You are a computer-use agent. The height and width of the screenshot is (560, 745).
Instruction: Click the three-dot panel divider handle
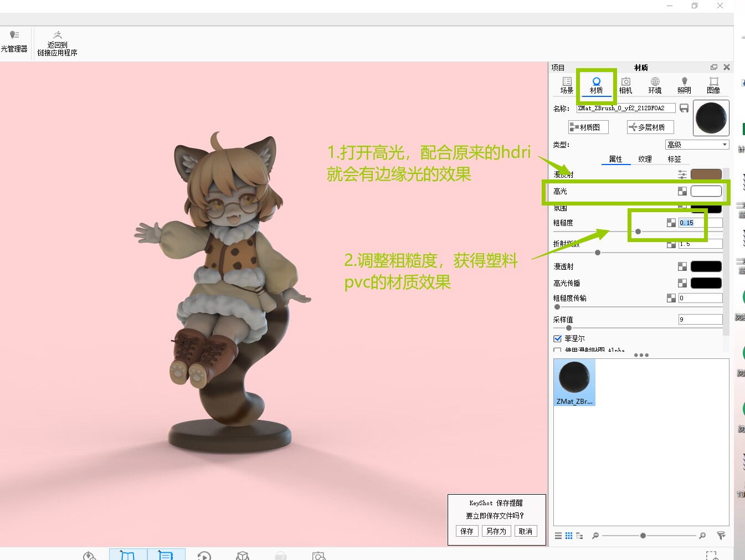click(641, 355)
